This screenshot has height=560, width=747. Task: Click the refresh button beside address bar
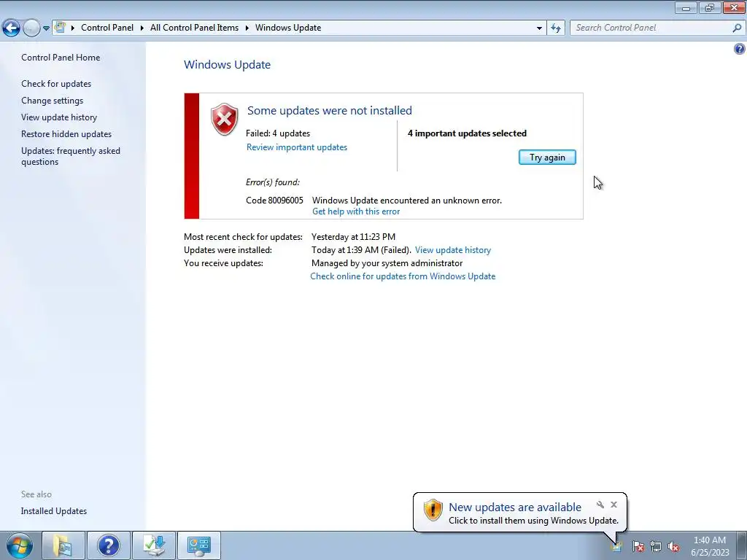[x=556, y=28]
